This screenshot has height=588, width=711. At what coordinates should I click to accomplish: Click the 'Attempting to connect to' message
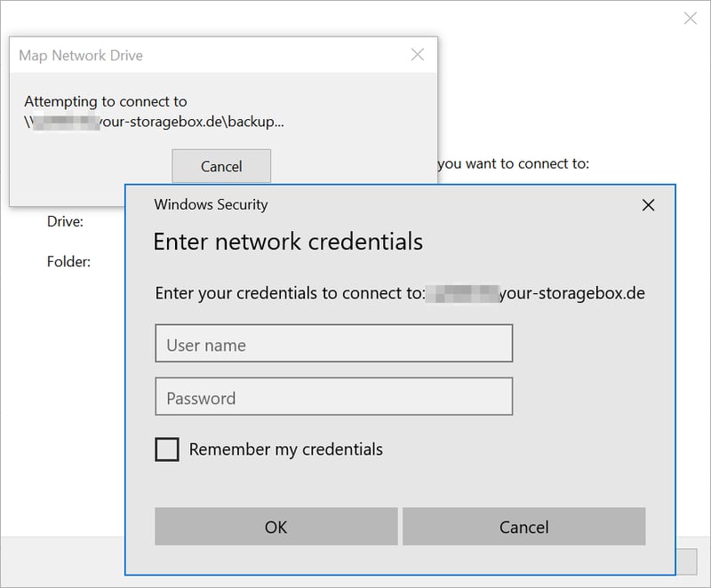(106, 101)
